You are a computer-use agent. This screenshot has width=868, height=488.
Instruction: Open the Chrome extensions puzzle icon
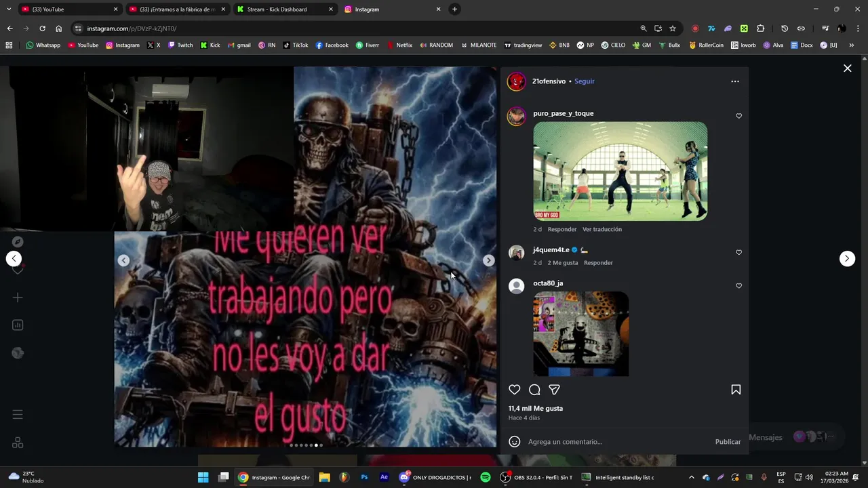[x=760, y=28]
